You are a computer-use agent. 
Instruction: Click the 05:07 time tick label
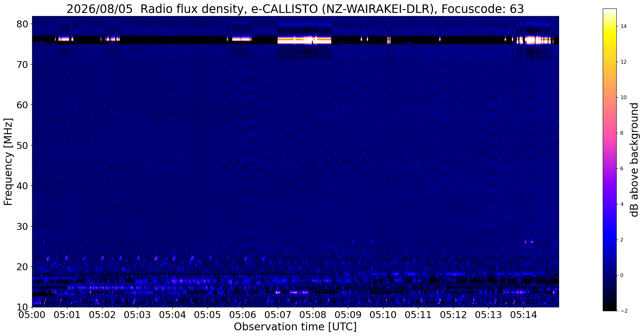coord(278,315)
